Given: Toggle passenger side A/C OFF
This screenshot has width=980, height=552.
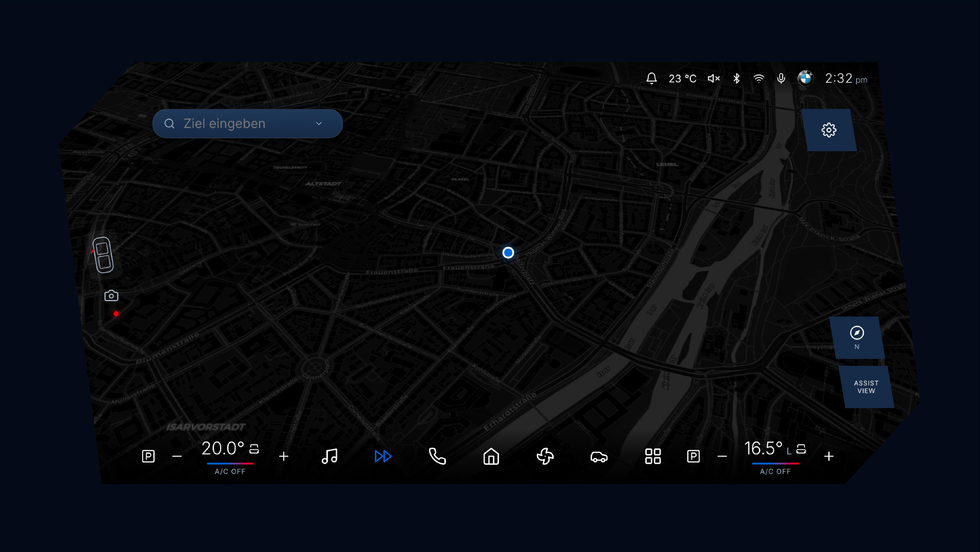Looking at the screenshot, I should click(x=775, y=471).
